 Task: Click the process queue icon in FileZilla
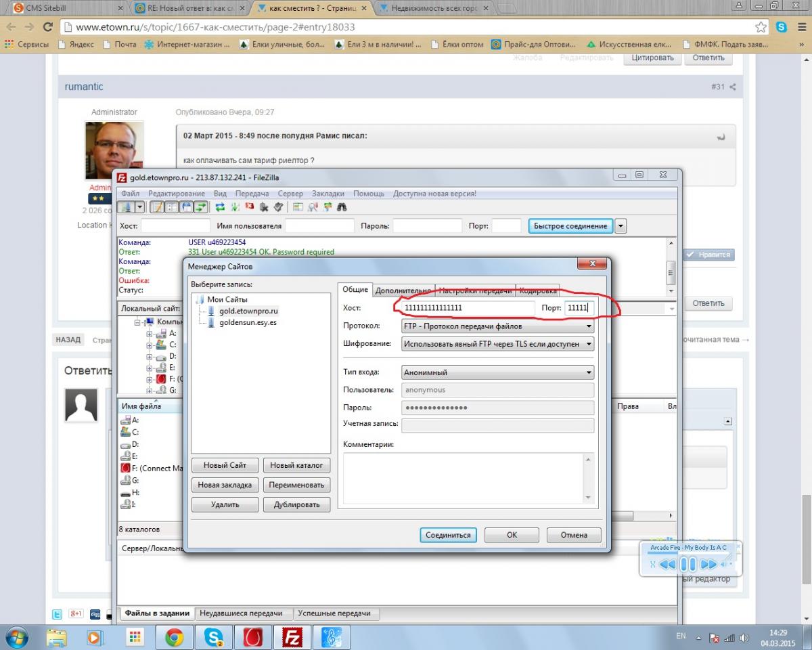coord(236,207)
